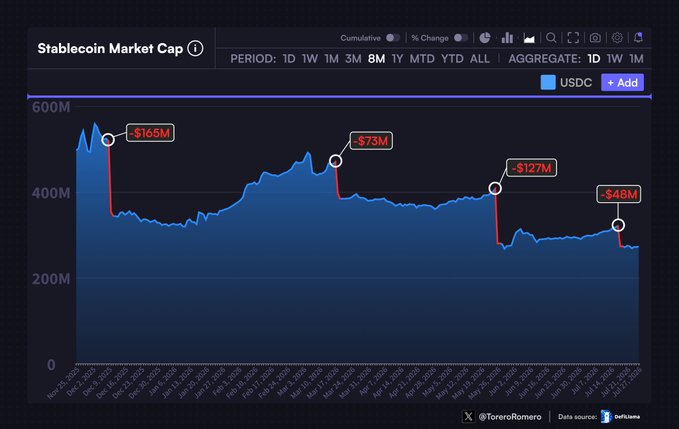Screen dimensions: 679x429
Task: Switch to bar chart view
Action: 507,38
